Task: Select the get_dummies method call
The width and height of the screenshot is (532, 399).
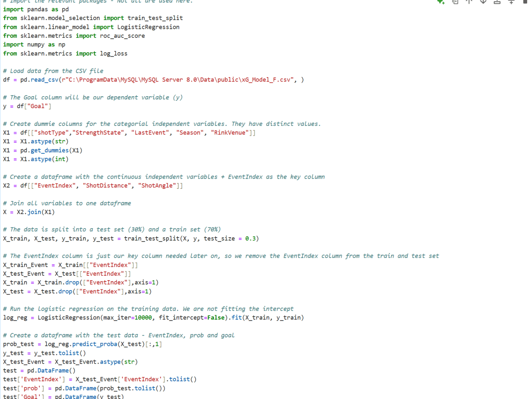Action: [49, 150]
